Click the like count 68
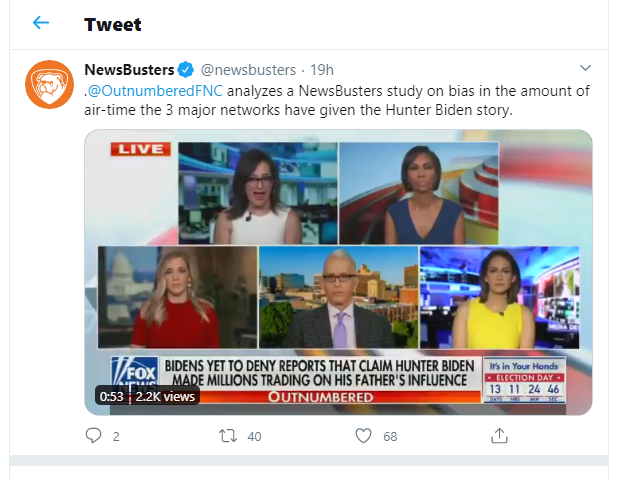The width and height of the screenshot is (634, 479). coord(390,437)
